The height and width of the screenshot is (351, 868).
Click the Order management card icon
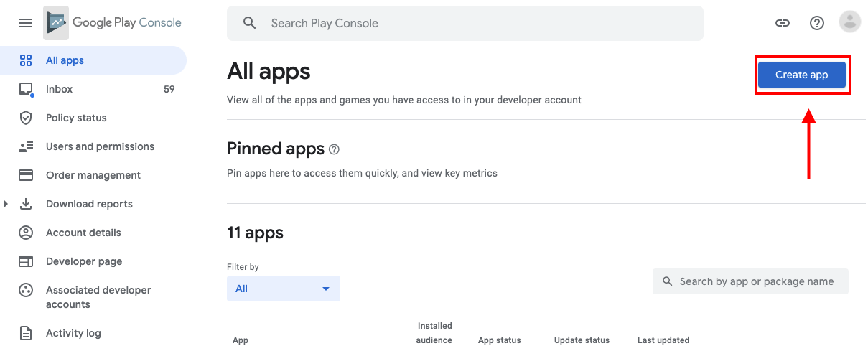[26, 175]
